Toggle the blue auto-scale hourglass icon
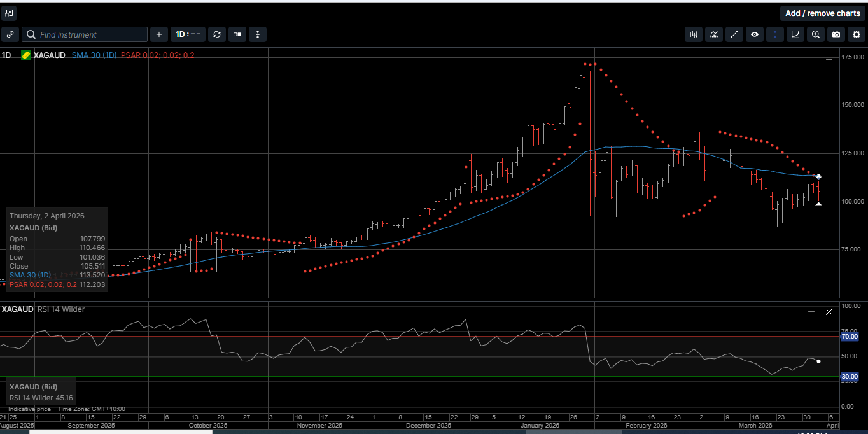 775,34
